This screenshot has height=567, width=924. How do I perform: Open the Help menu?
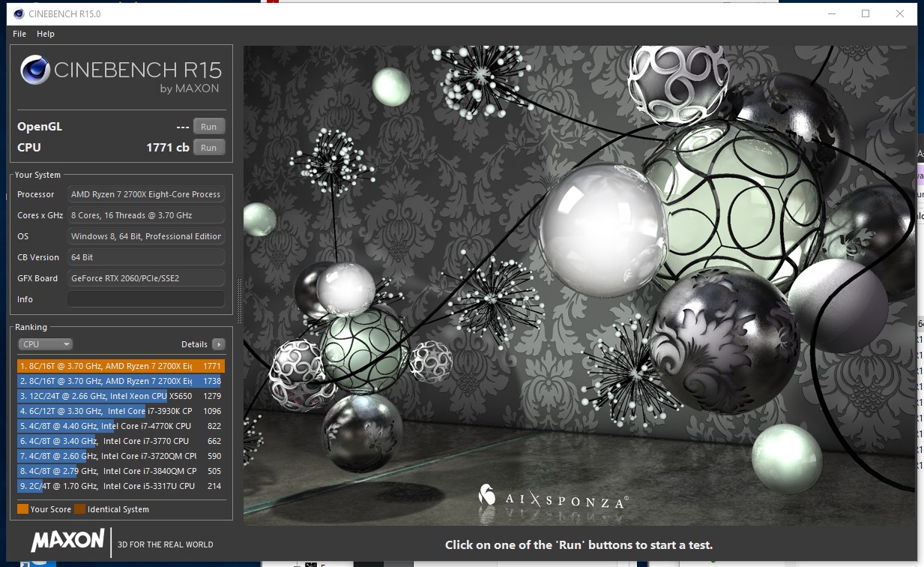coord(46,34)
